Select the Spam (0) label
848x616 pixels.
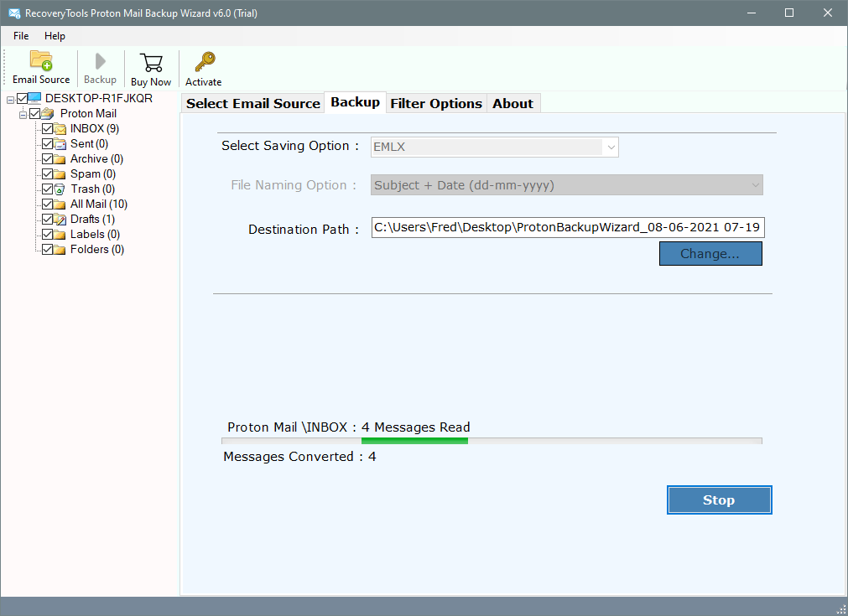[93, 174]
